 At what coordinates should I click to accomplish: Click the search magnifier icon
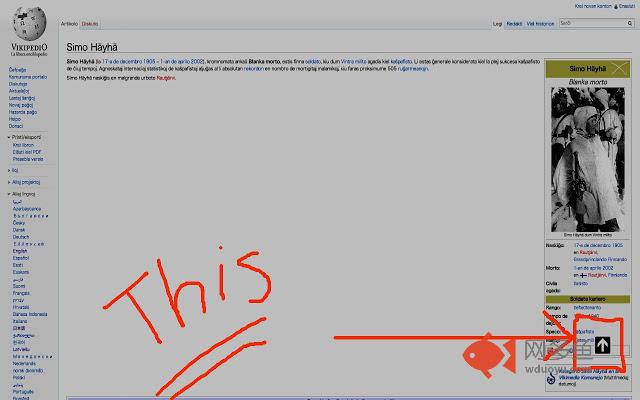tap(628, 22)
